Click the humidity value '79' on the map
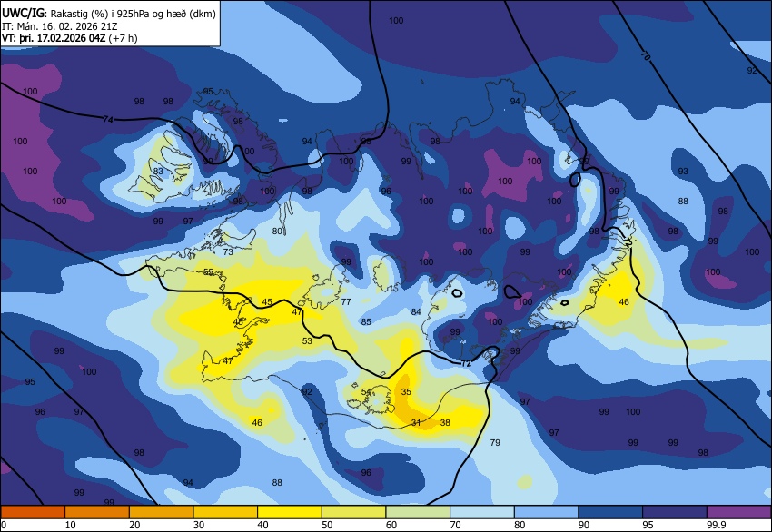The width and height of the screenshot is (772, 532). [x=495, y=442]
